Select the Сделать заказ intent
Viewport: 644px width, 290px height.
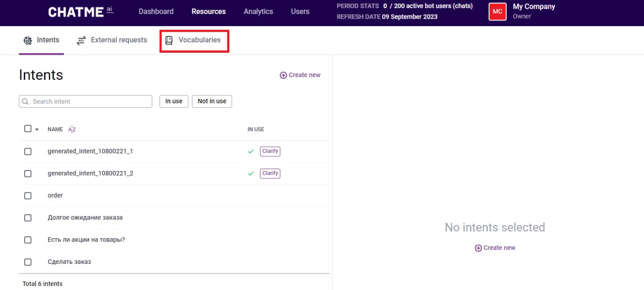[x=69, y=262]
